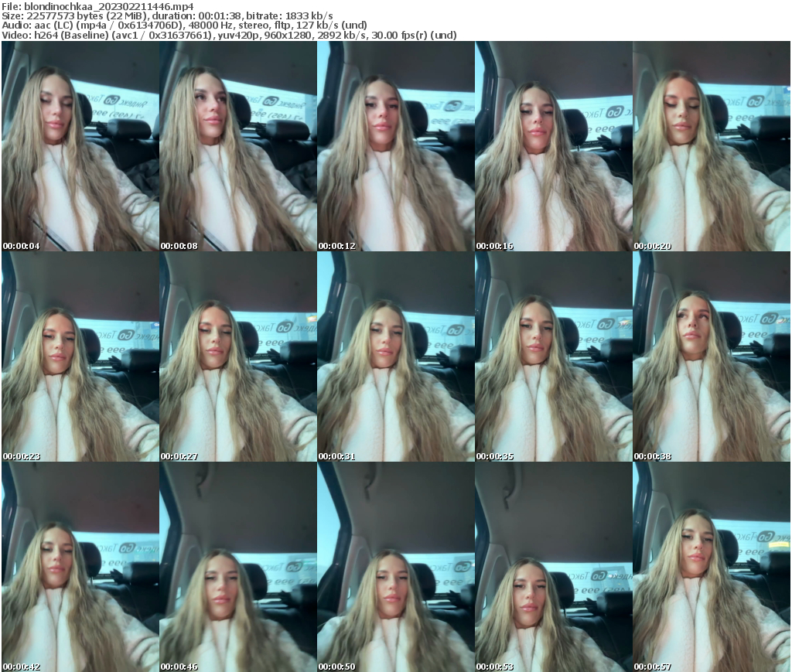Open the thumbnail at 00:00:20
Screen dimensions: 792x672
coord(710,147)
